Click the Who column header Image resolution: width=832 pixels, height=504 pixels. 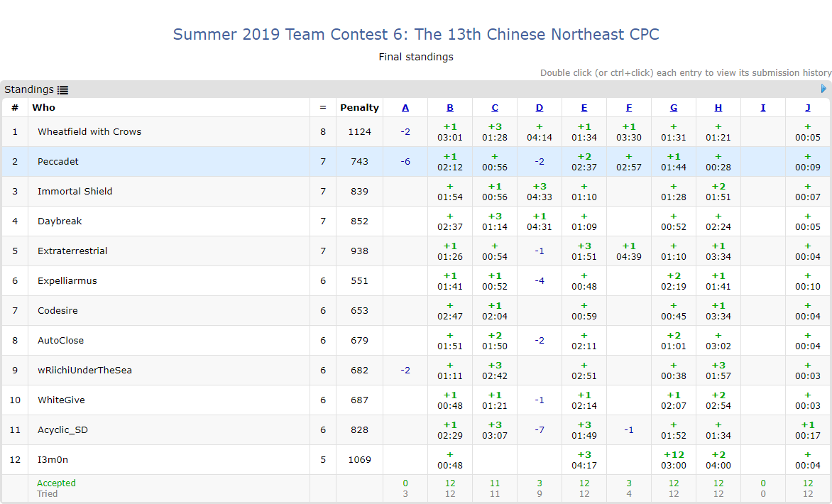44,108
